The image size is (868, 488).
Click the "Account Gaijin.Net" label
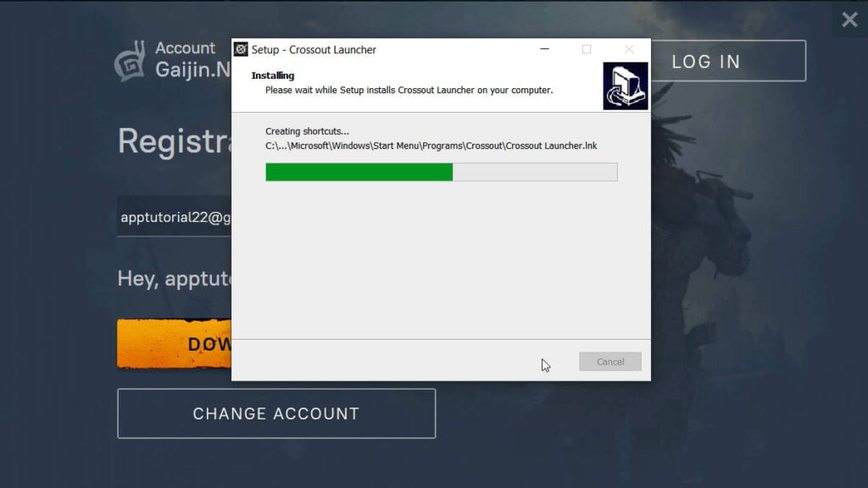point(192,59)
